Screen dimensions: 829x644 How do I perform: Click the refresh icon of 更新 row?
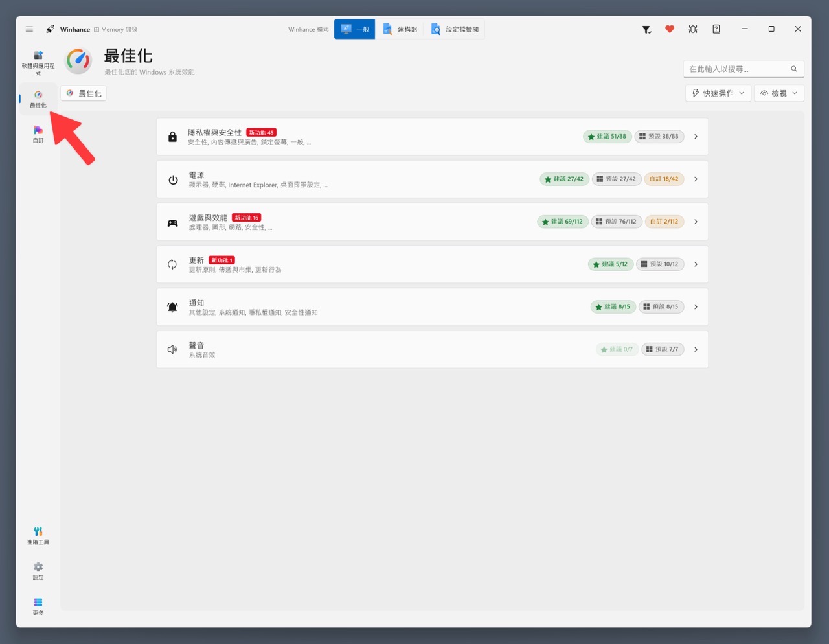pos(172,264)
